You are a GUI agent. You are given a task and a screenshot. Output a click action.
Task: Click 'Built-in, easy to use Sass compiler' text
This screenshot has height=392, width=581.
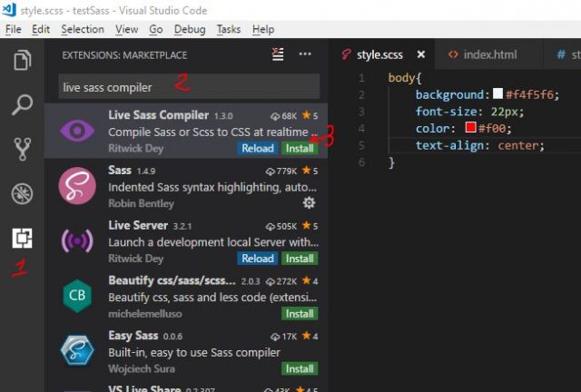click(x=194, y=353)
